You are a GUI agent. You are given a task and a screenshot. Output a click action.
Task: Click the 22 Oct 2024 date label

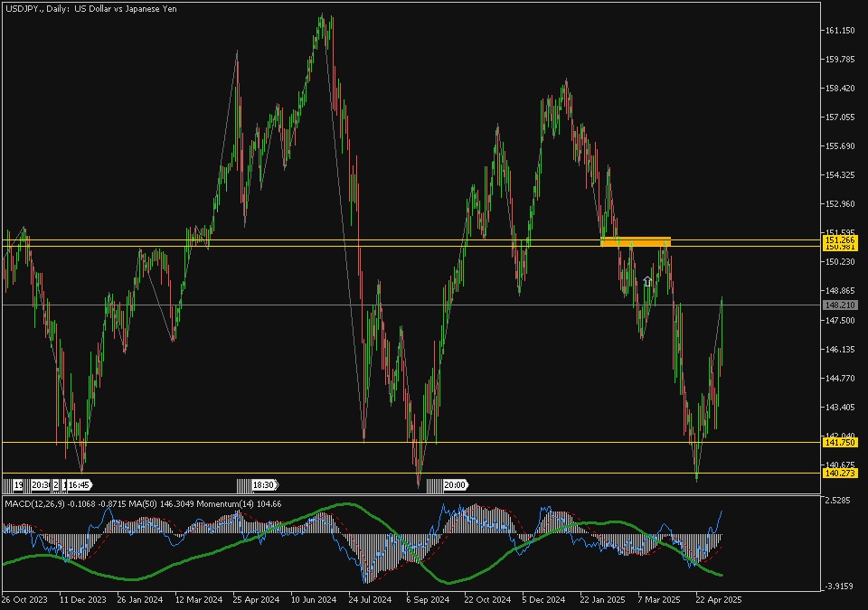[487, 599]
